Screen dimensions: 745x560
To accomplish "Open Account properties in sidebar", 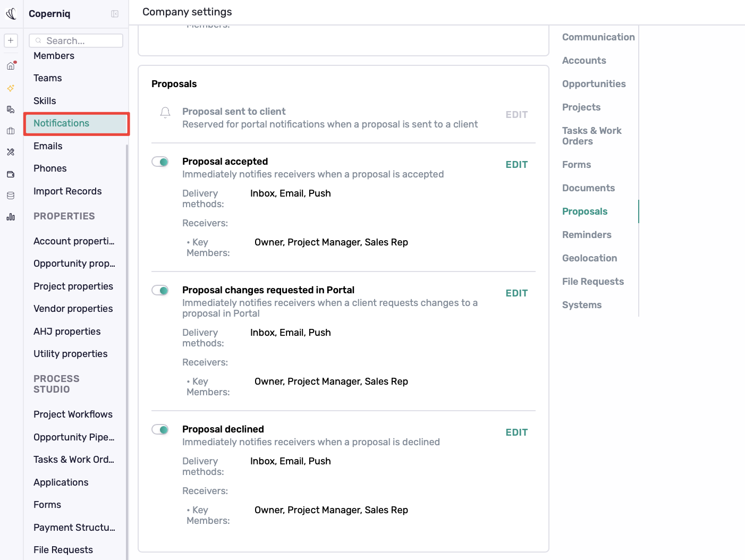I will pos(74,241).
